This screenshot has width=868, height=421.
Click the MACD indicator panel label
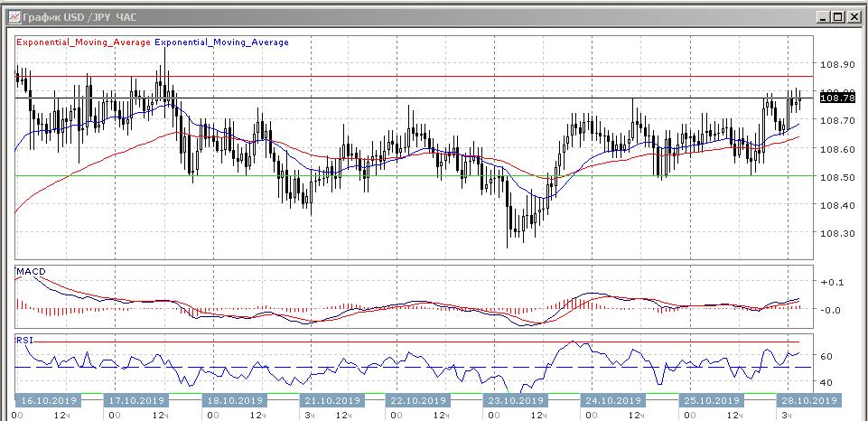pyautogui.click(x=31, y=271)
